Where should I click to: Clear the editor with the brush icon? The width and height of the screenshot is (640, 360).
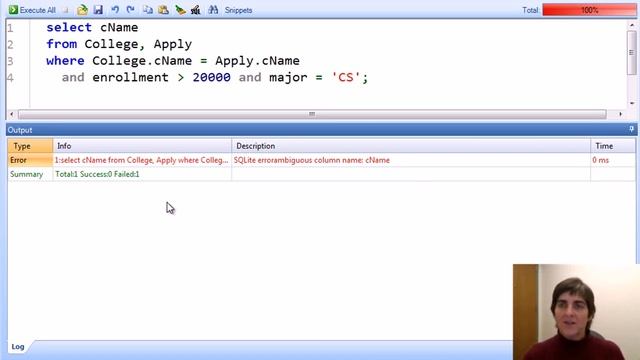coord(180,10)
